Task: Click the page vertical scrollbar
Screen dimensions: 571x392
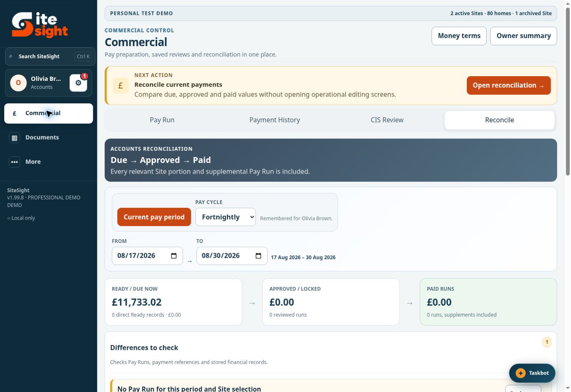Action: coord(568,91)
